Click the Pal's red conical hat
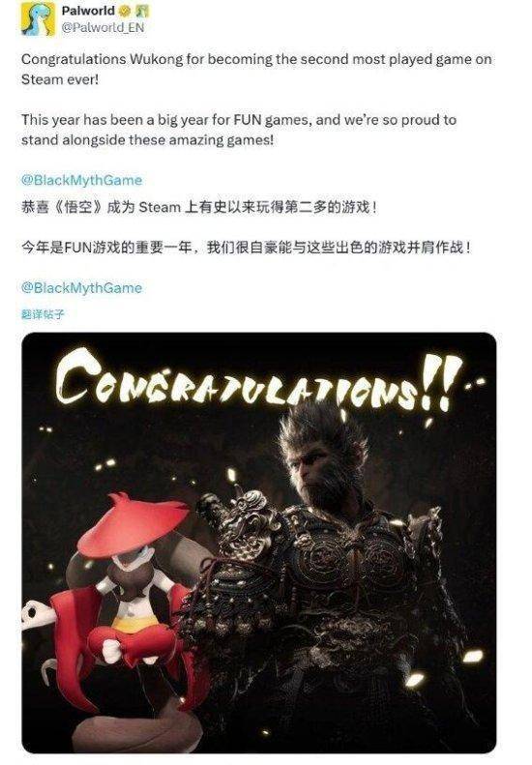 coord(132,524)
